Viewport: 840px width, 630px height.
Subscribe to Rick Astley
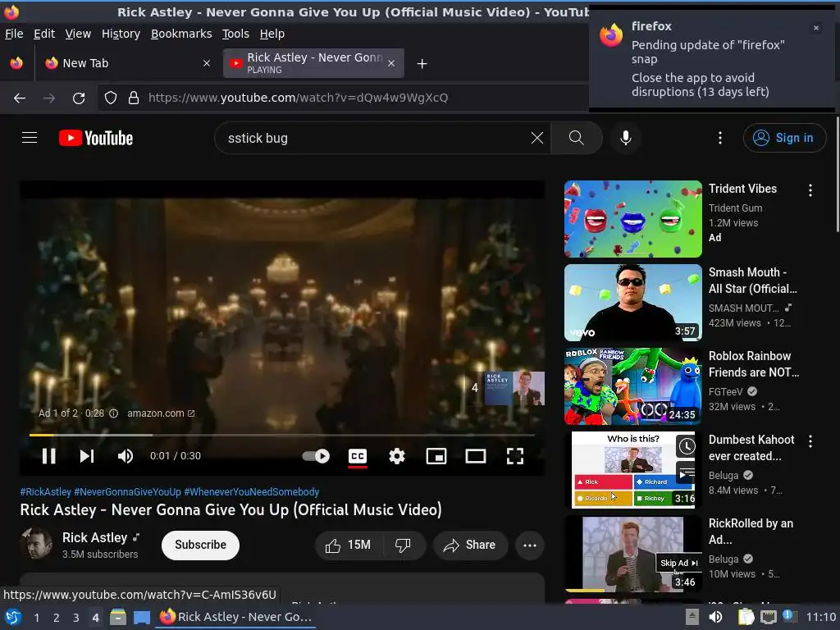pos(200,545)
